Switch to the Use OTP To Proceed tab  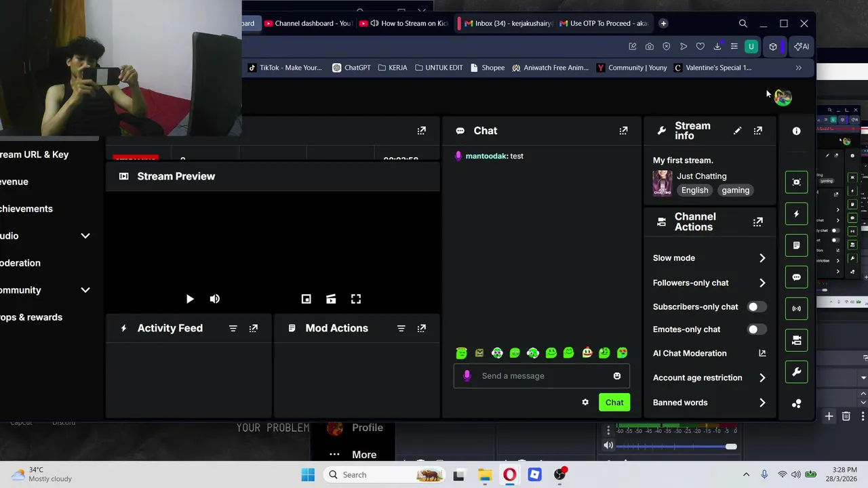(603, 23)
